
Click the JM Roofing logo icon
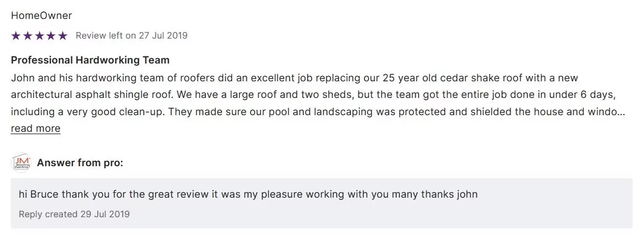pyautogui.click(x=21, y=163)
